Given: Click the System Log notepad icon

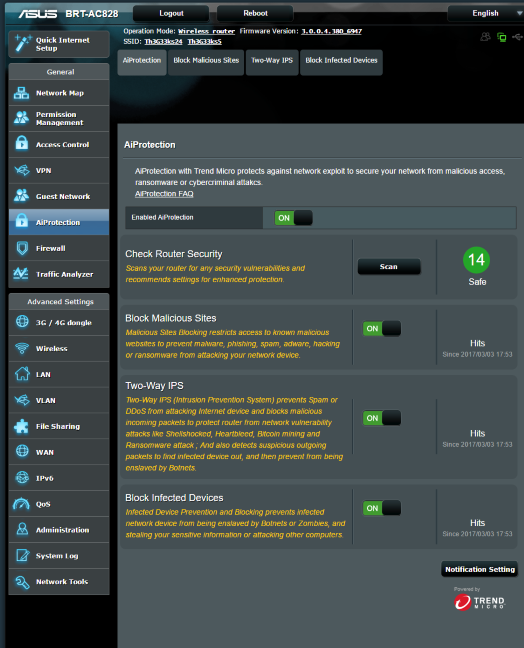Looking at the screenshot, I should point(22,555).
